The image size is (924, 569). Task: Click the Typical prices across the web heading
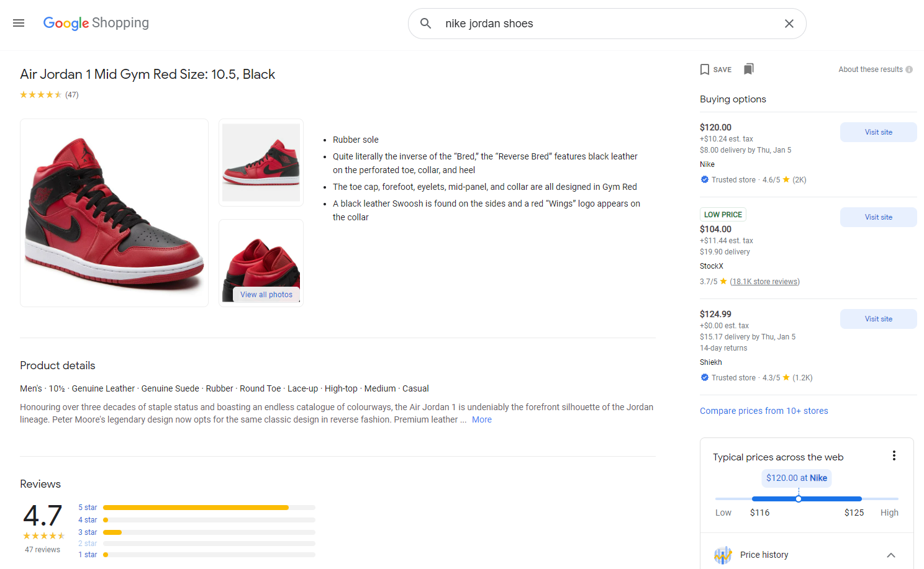coord(778,457)
